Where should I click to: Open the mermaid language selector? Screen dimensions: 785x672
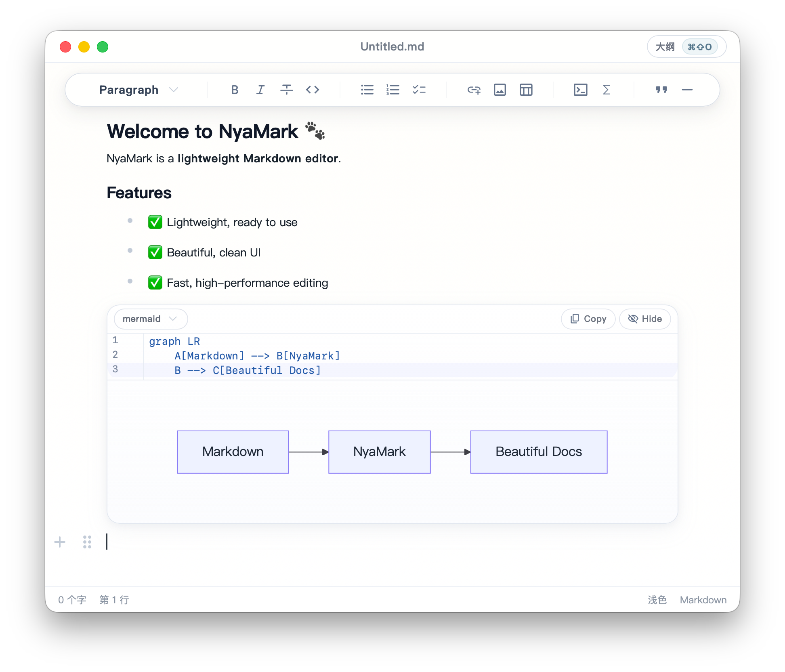click(151, 319)
